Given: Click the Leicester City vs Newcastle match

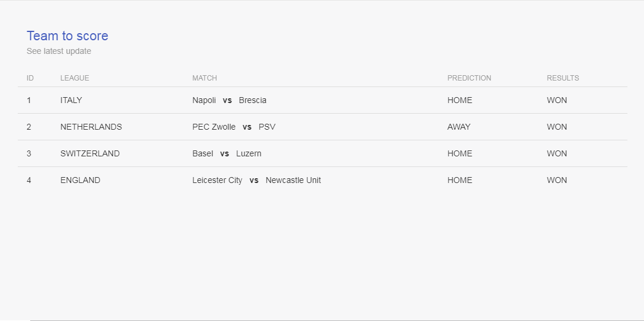Looking at the screenshot, I should point(257,181).
